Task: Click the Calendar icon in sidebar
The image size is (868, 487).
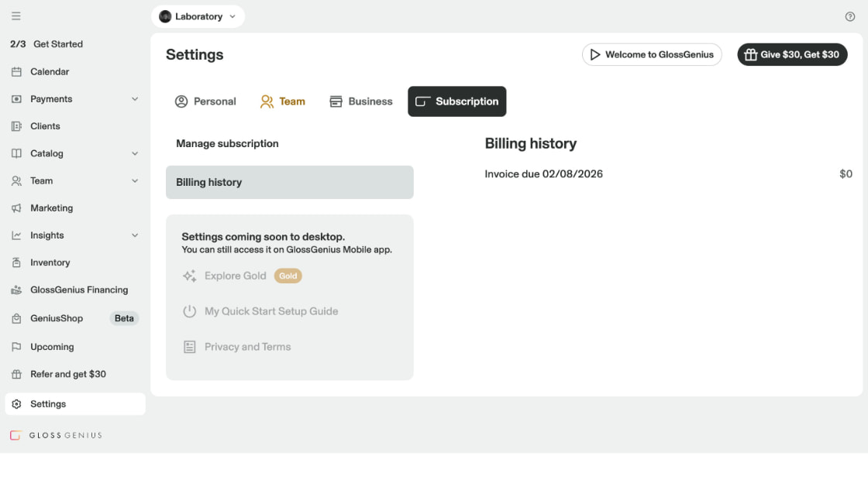Action: 16,72
